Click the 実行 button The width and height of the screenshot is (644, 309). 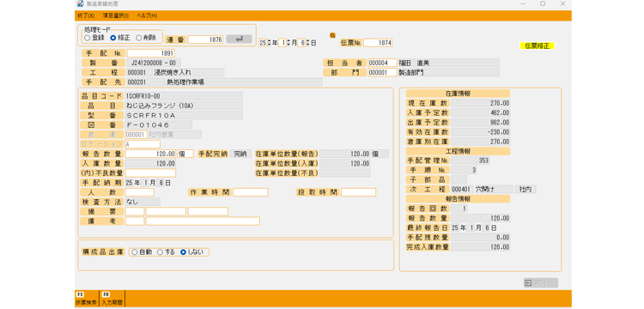point(541,283)
